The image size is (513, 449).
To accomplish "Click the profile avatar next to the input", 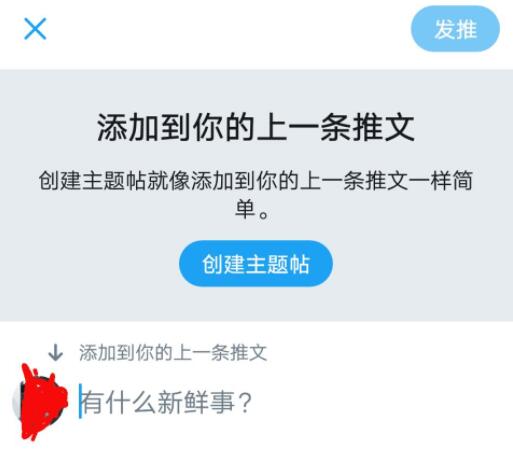I will tap(39, 402).
